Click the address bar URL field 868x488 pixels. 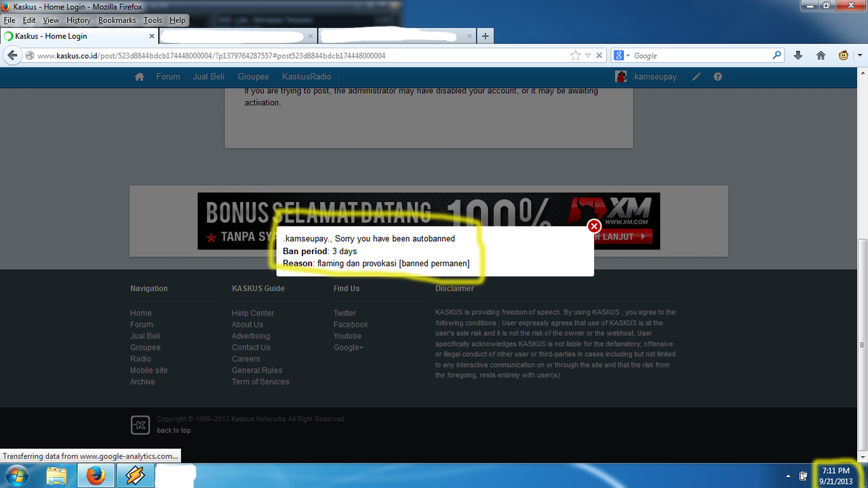click(302, 56)
